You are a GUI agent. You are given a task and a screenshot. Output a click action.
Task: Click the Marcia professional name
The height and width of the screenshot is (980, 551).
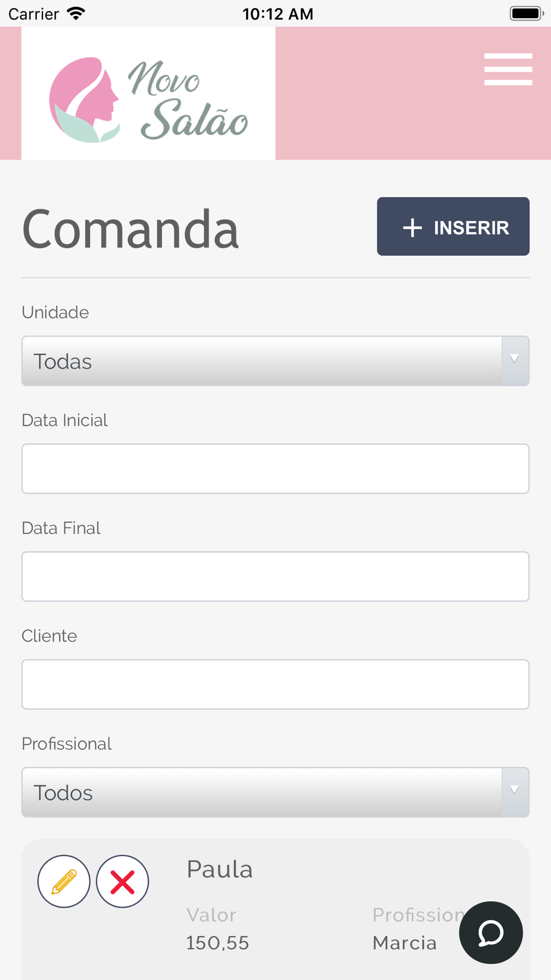click(404, 943)
